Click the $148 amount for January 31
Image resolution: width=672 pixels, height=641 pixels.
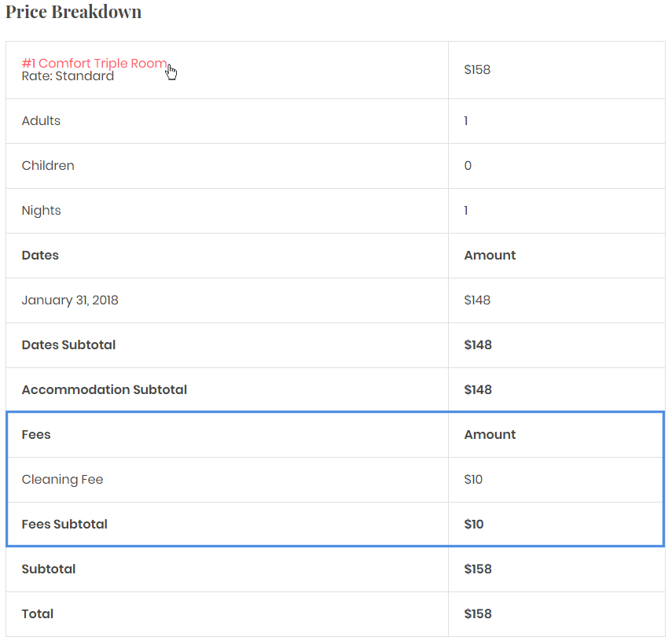[x=477, y=300]
